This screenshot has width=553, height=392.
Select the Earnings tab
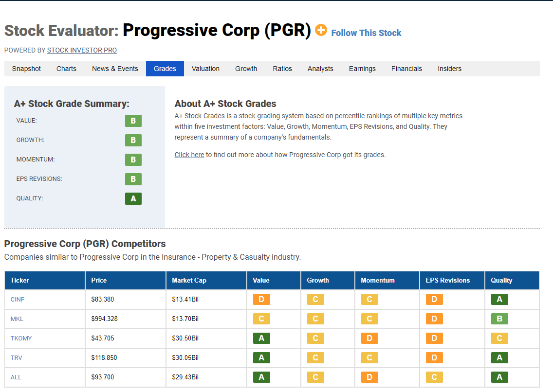pyautogui.click(x=362, y=69)
